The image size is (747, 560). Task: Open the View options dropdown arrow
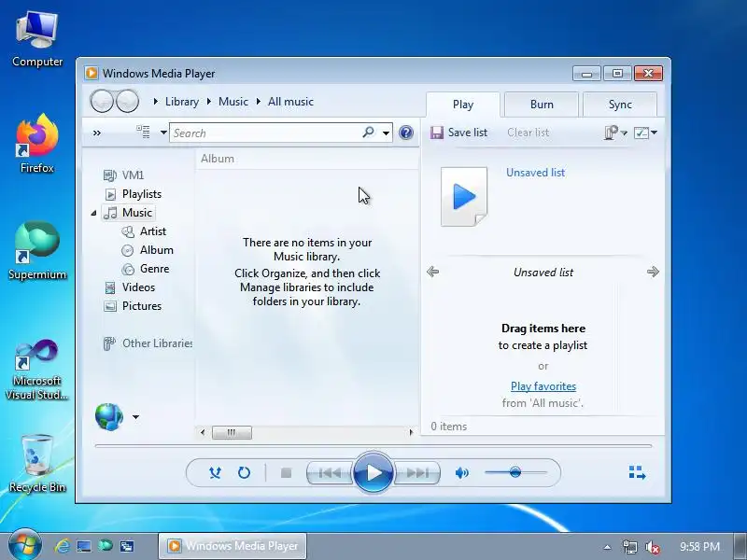click(x=162, y=133)
